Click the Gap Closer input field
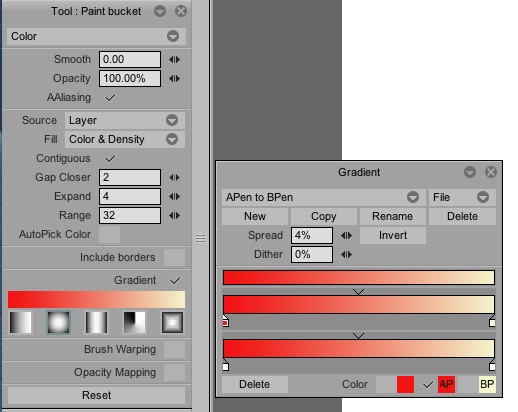 coord(130,177)
